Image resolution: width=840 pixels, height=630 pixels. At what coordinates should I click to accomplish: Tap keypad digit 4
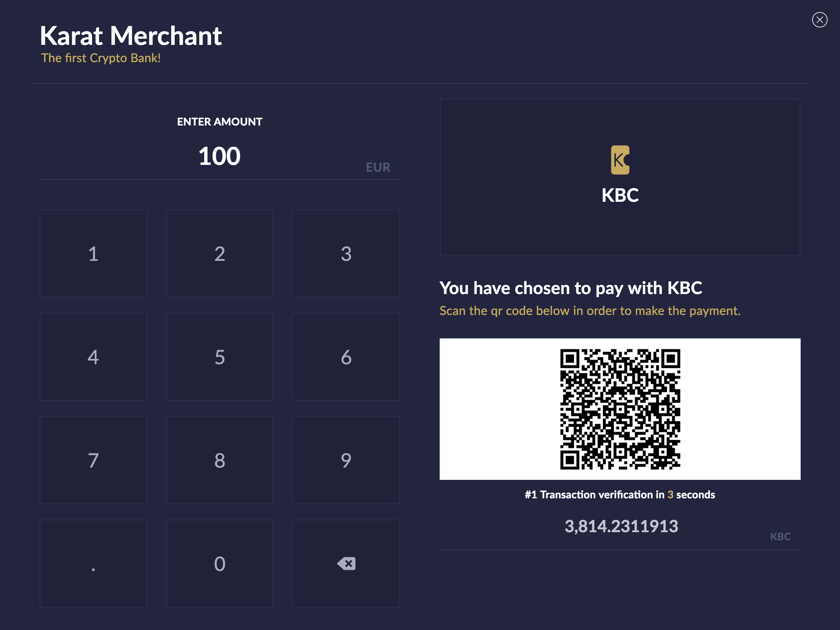(x=93, y=357)
